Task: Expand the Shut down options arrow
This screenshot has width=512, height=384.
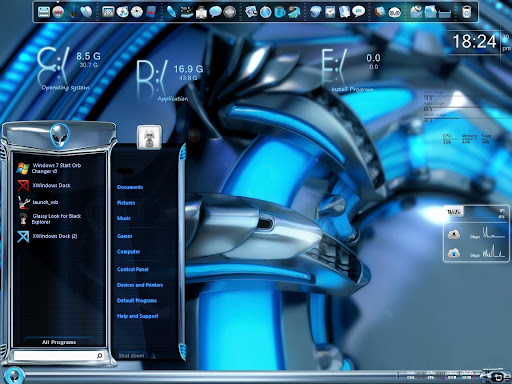Action: pos(153,356)
